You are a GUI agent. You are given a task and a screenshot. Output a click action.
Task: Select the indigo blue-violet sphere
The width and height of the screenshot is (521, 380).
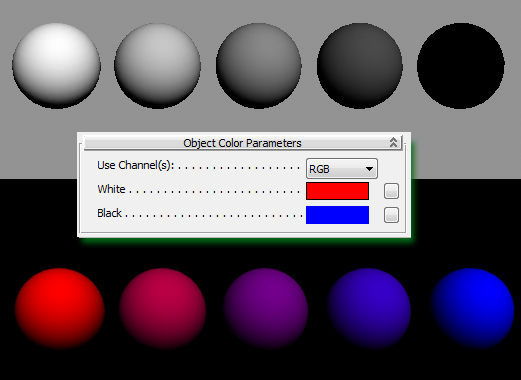coord(369,308)
